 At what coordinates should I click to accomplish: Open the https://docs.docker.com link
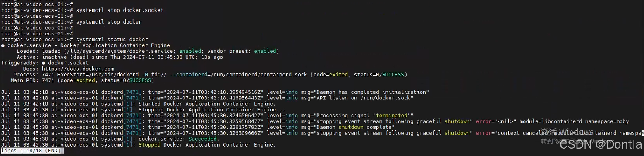pyautogui.click(x=78, y=69)
